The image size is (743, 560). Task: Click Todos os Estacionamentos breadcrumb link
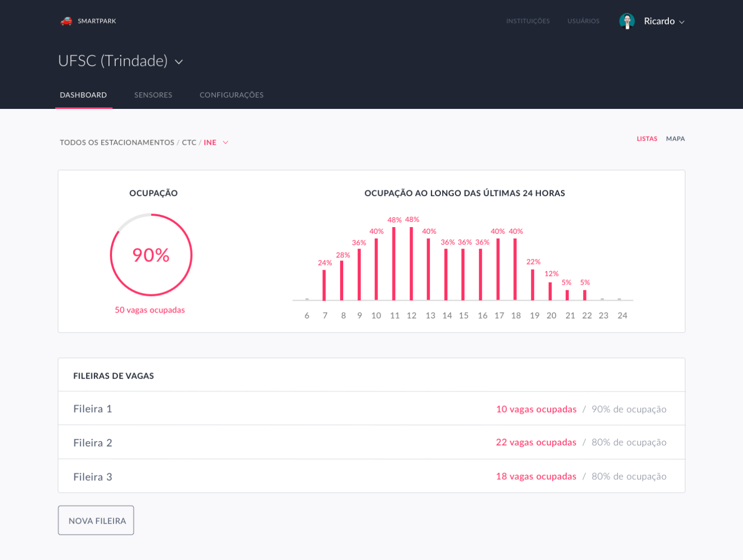pos(117,143)
